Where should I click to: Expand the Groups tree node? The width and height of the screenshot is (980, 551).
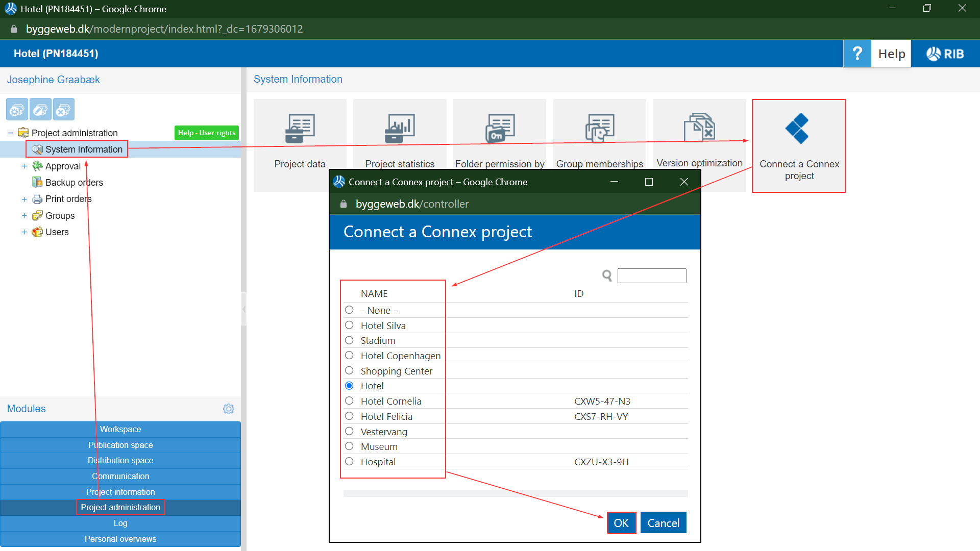24,216
